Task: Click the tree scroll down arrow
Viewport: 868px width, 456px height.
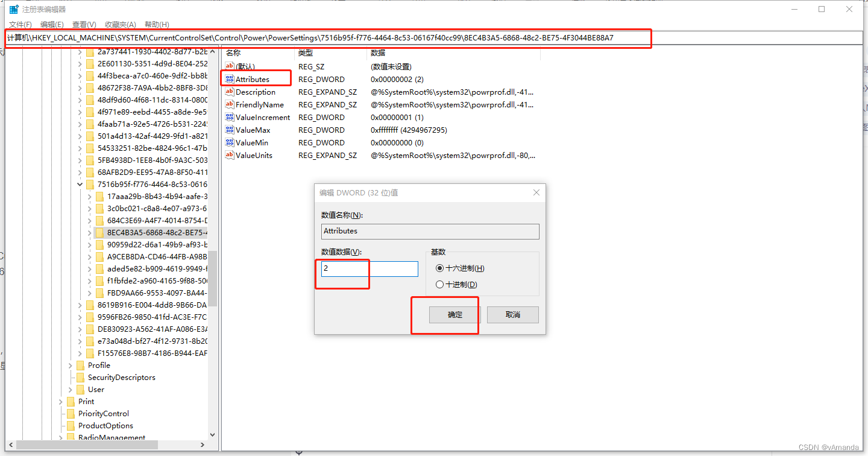Action: pos(212,434)
